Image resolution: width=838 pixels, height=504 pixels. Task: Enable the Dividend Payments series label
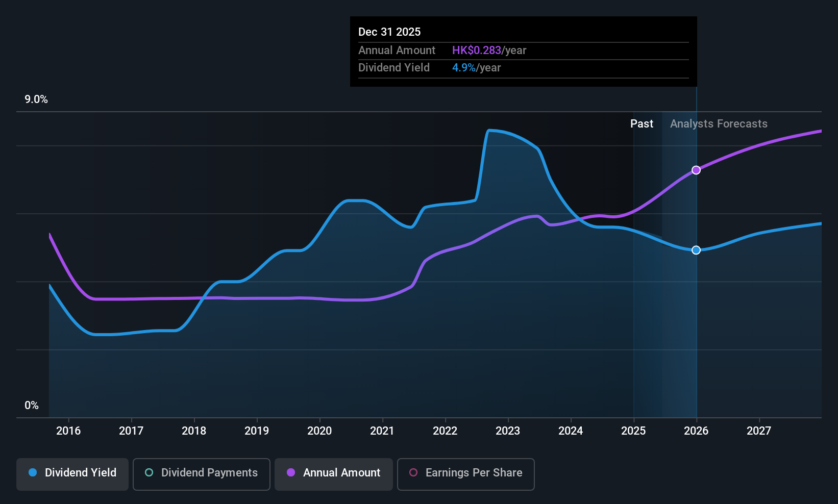pyautogui.click(x=209, y=472)
